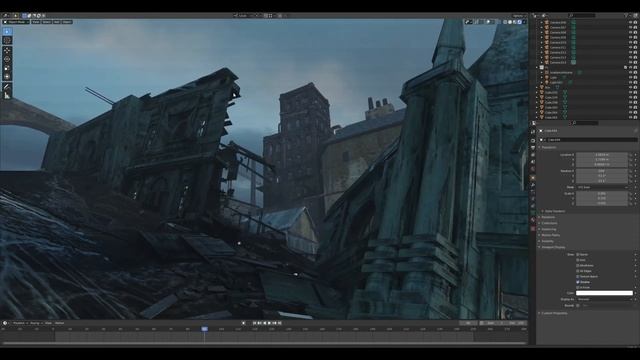Viewport: 640px width, 360px height.
Task: Collapse the Viewport Display panel
Action: pyautogui.click(x=552, y=247)
